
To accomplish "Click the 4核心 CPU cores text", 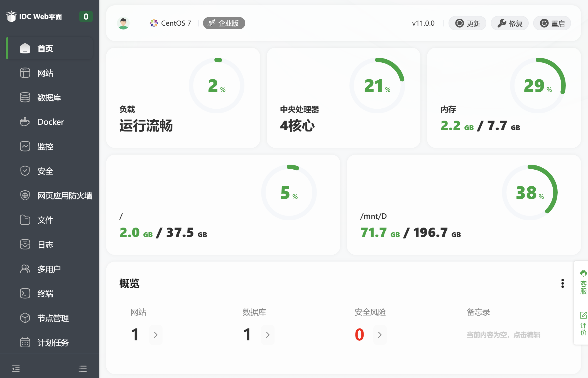I will [x=297, y=126].
